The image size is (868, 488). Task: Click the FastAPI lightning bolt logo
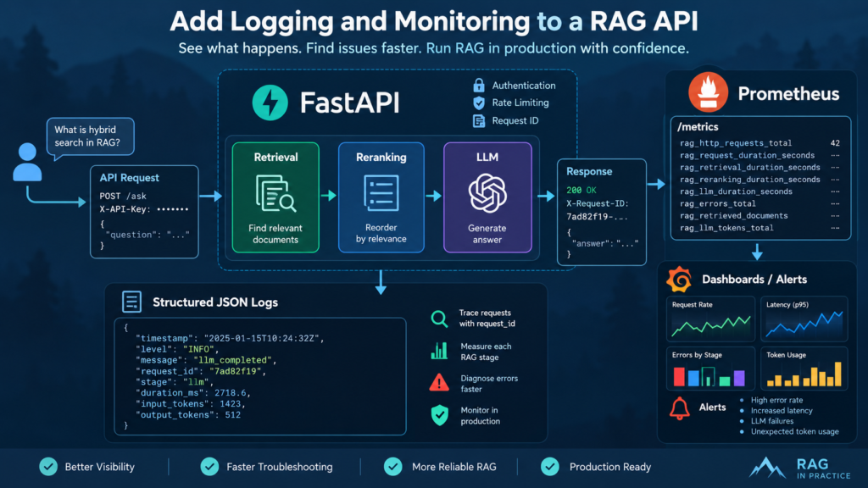270,103
